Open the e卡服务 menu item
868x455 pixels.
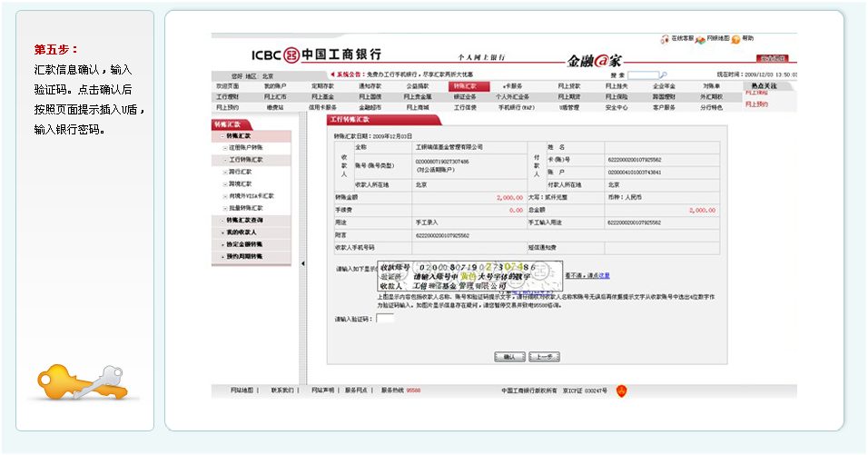pyautogui.click(x=513, y=86)
